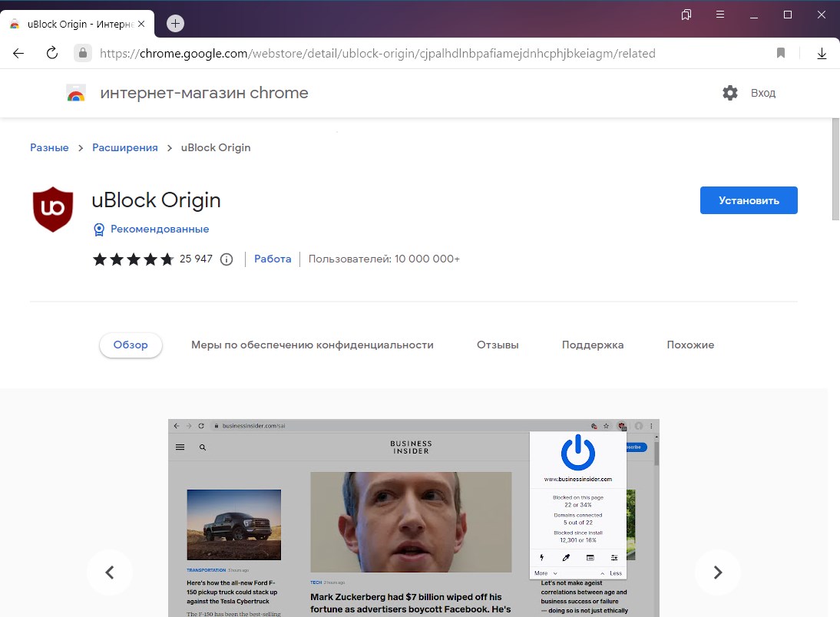The image size is (840, 617).
Task: Show previous screenshot with left arrow
Action: (x=110, y=572)
